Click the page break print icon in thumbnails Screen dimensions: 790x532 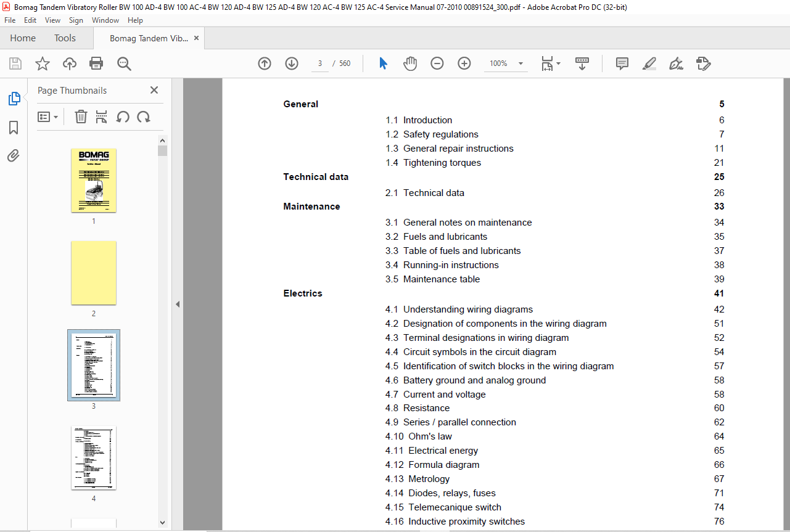point(102,117)
